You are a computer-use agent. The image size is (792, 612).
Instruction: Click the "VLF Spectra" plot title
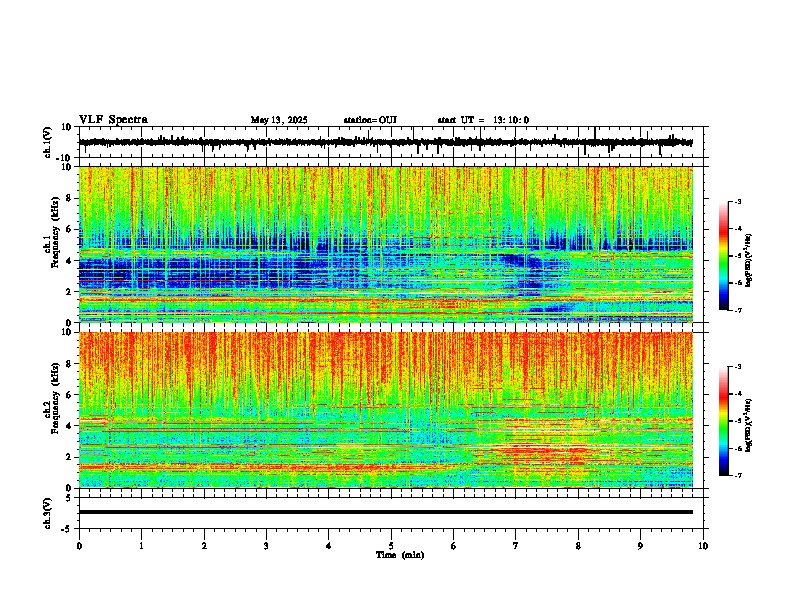click(113, 120)
